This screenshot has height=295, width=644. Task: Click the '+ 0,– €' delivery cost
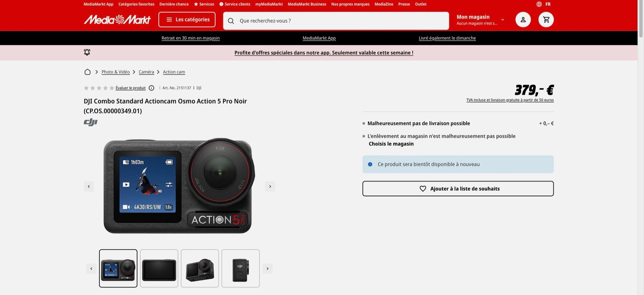click(x=546, y=123)
